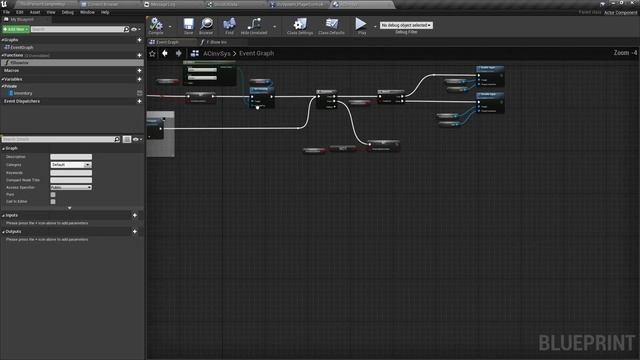Add new function with plus icon

point(139,55)
